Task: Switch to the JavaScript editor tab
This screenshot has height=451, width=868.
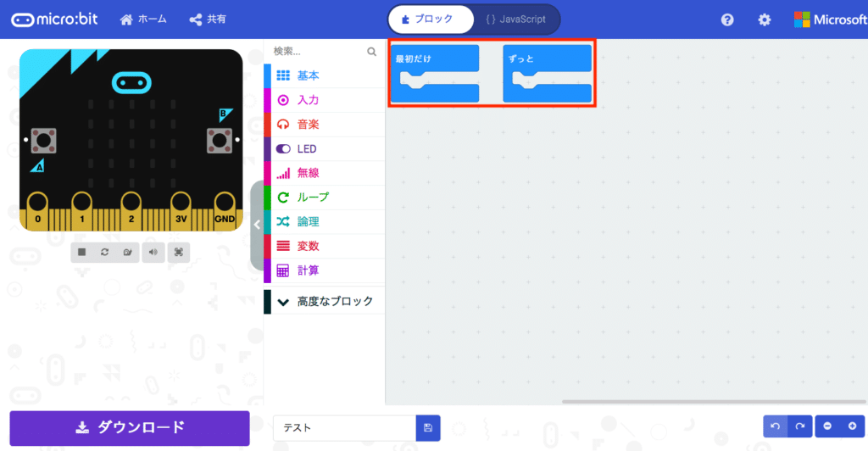Action: [x=516, y=19]
